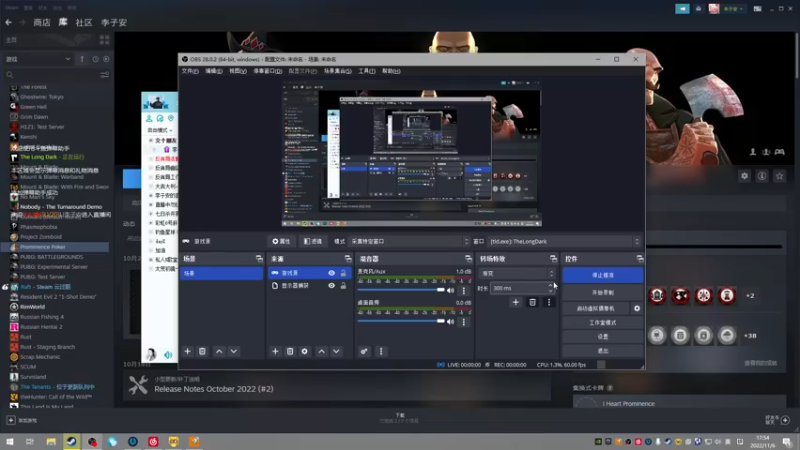Open 混音器 footer three-dot menu

pyautogui.click(x=381, y=351)
